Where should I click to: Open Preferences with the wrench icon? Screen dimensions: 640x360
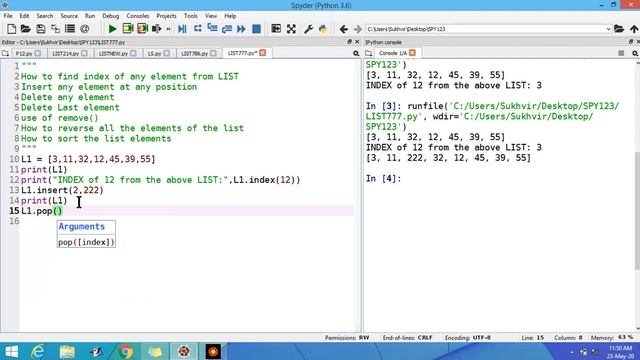click(x=308, y=29)
